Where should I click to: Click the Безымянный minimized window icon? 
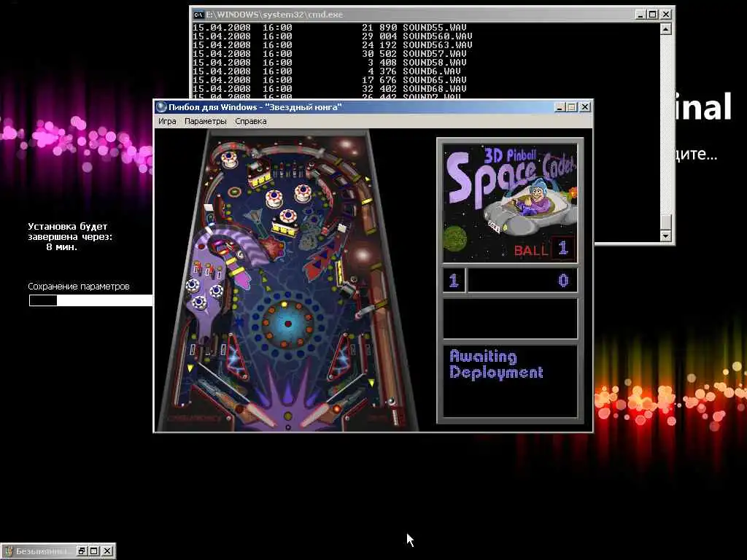click(x=9, y=551)
